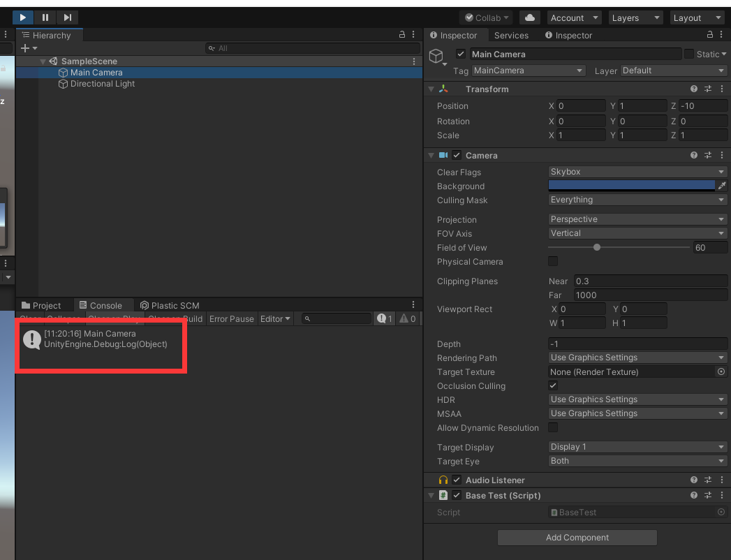This screenshot has height=560, width=731.
Task: Switch to the Plastic SCM tab
Action: click(170, 305)
